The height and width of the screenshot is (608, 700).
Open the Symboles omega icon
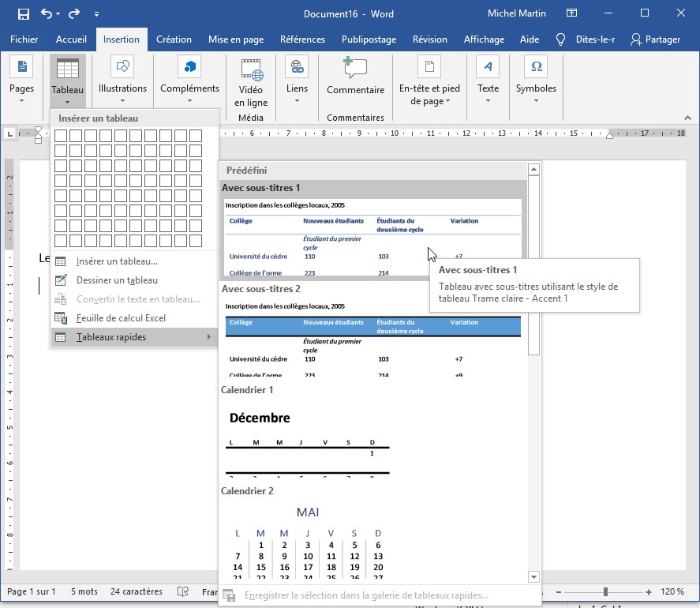pyautogui.click(x=536, y=67)
